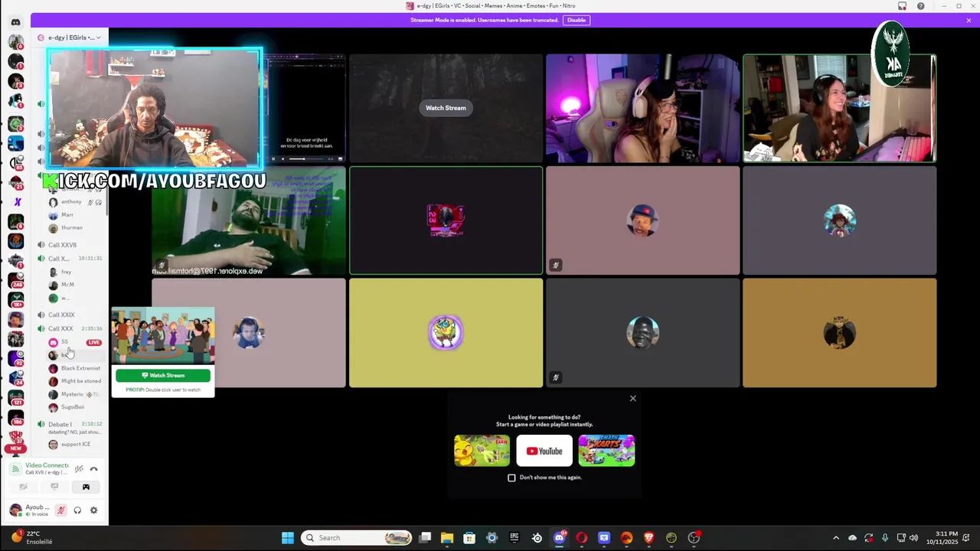Toggle camera button in voice panel

tap(23, 487)
